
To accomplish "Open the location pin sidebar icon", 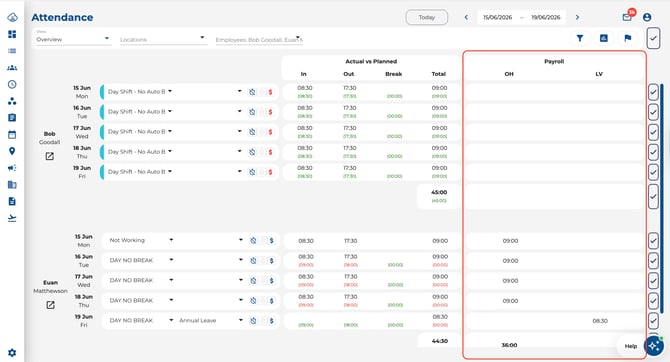I will (x=12, y=151).
